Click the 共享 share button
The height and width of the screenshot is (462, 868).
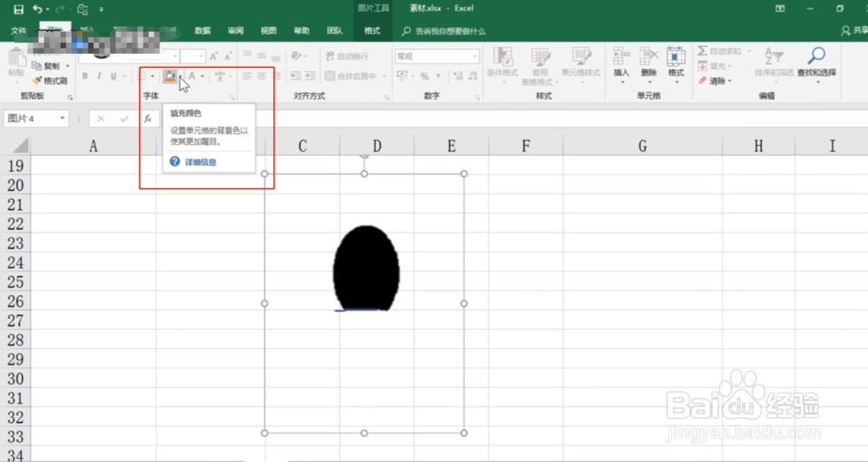(854, 30)
